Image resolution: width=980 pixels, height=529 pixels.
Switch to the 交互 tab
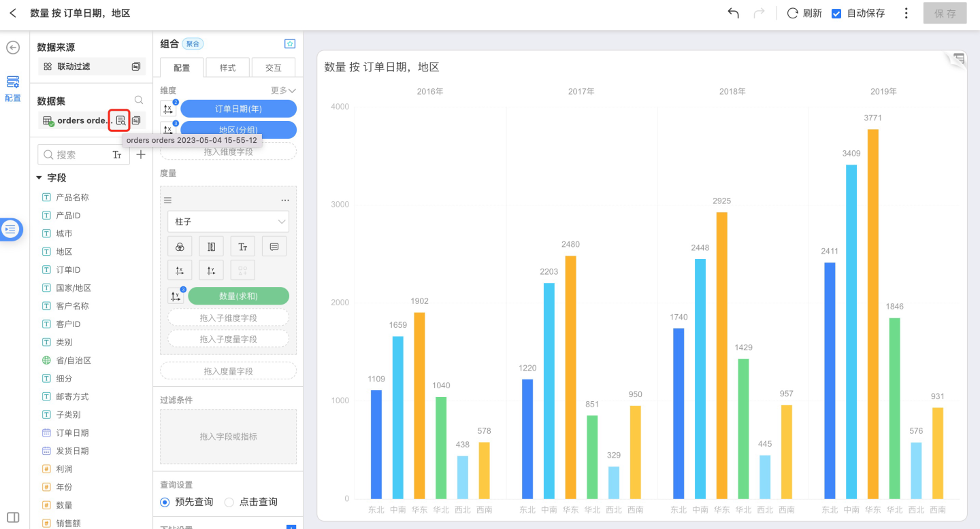coord(273,68)
